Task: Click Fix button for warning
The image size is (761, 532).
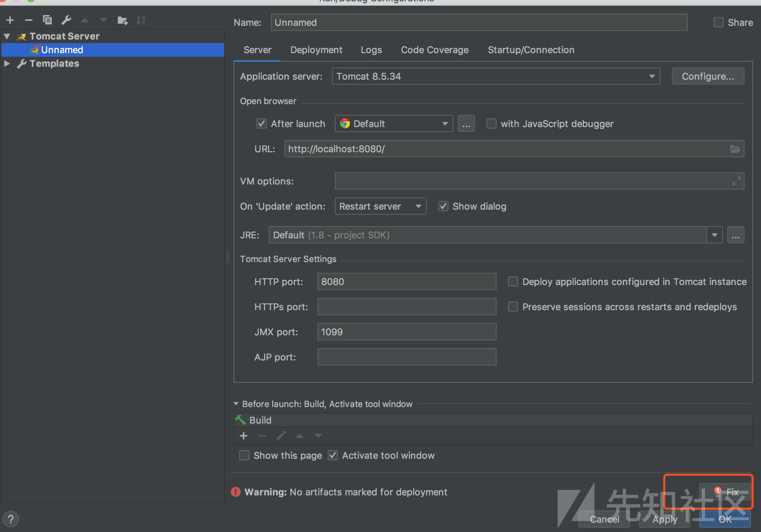Action: click(x=725, y=492)
